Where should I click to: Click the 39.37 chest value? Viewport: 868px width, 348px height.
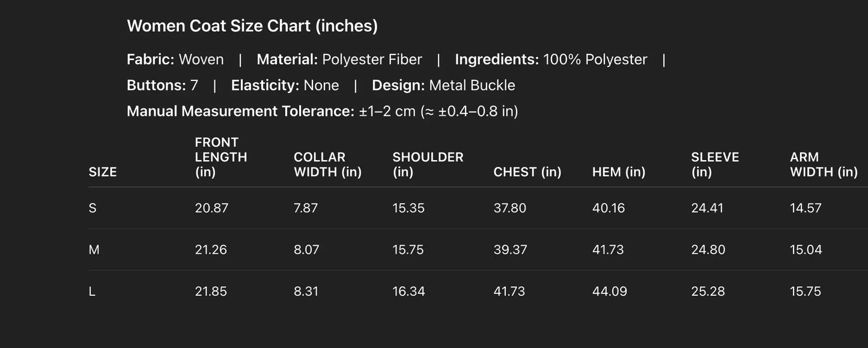click(510, 250)
